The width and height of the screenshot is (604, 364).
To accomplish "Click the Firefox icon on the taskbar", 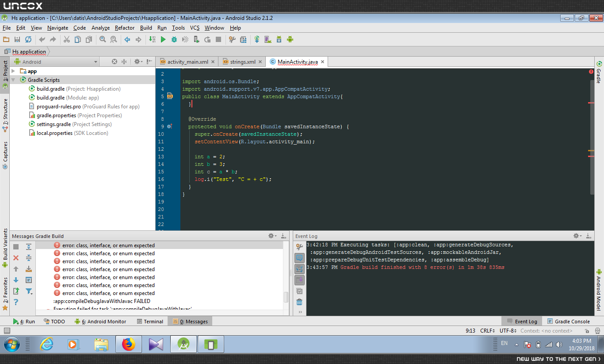I will coord(128,345).
